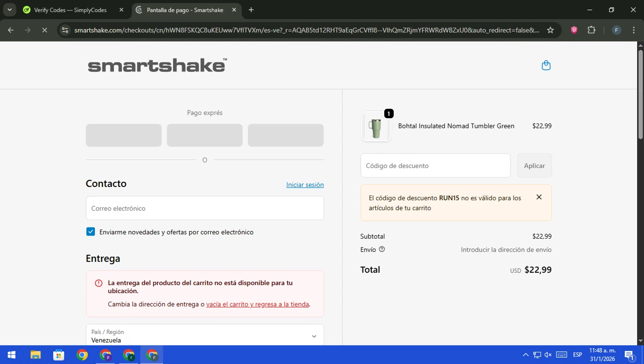The height and width of the screenshot is (364, 644).
Task: Click the middle express payment placeholder button
Action: click(x=205, y=135)
